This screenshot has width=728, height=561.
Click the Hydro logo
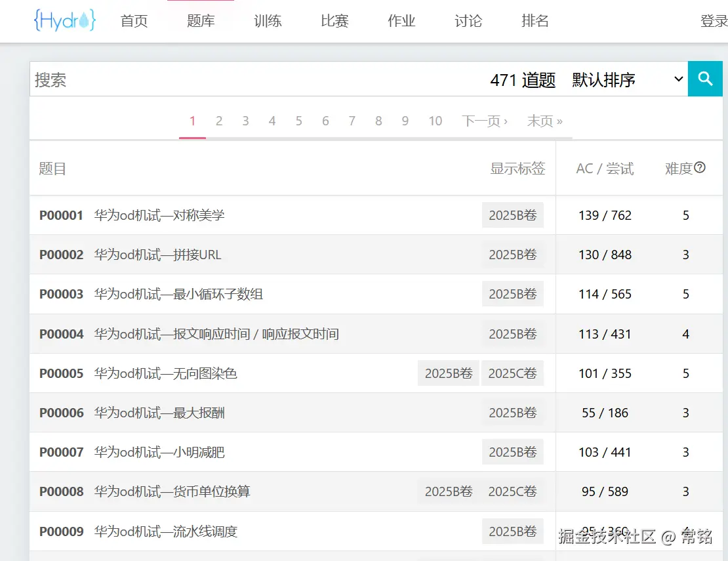point(64,20)
